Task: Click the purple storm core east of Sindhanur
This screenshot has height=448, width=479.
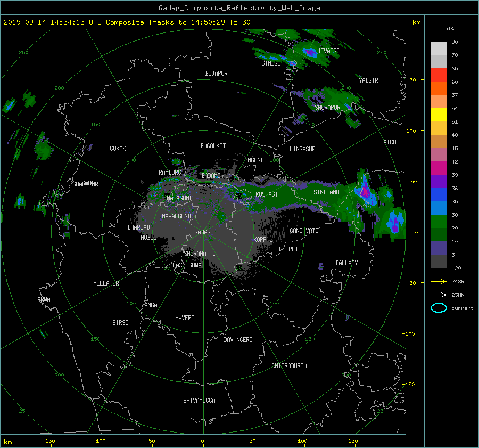Action: [x=365, y=192]
